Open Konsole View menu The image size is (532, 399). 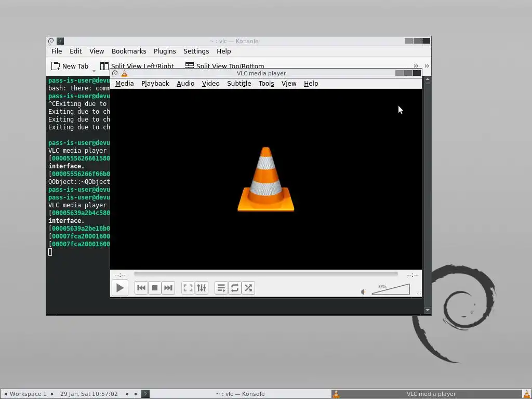click(x=97, y=51)
